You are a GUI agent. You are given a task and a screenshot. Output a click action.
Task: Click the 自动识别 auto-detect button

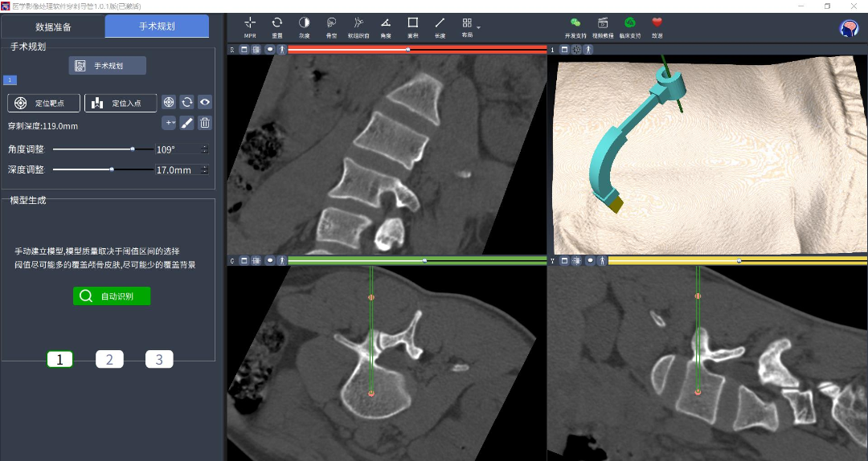pyautogui.click(x=112, y=296)
